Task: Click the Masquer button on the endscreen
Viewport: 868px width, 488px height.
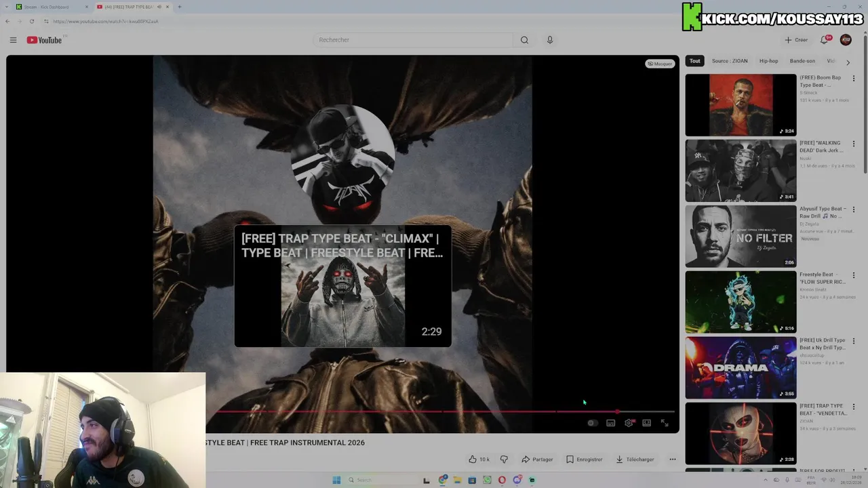Action: 660,64
